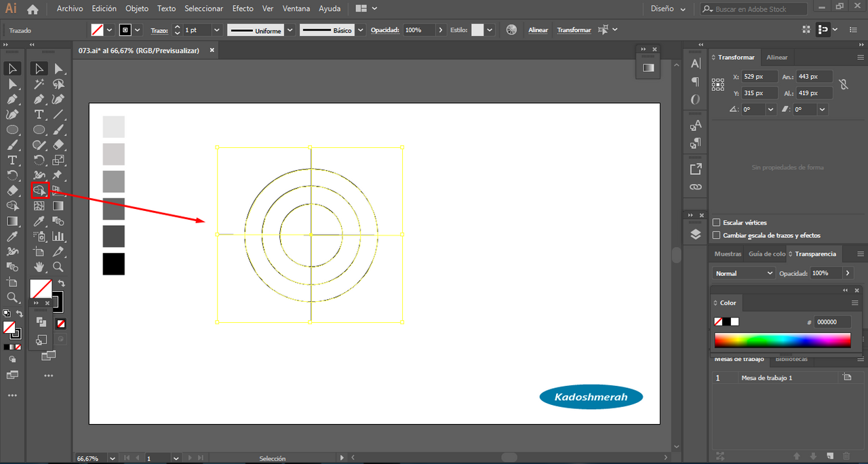Open the Diseño workspace switcher
Screen dimensions: 868x464
(x=667, y=9)
